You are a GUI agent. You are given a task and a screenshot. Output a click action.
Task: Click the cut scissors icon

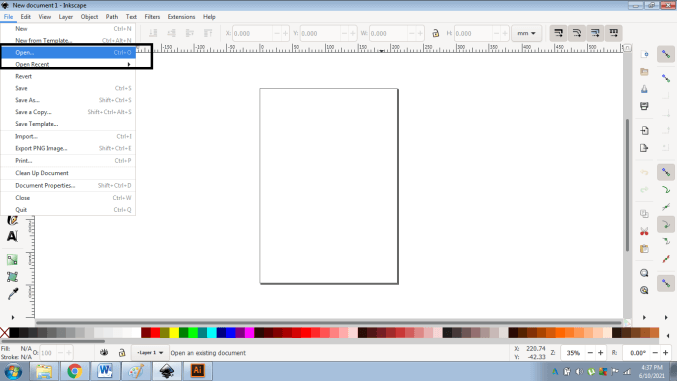(x=644, y=232)
